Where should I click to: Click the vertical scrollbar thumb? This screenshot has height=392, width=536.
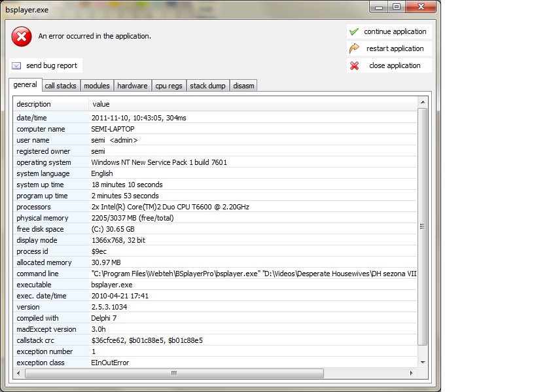[423, 226]
